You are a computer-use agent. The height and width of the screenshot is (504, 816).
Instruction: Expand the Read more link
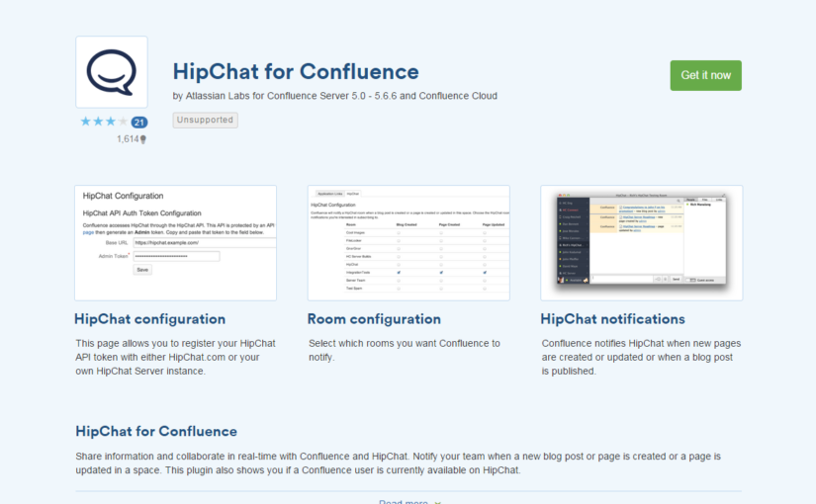tap(409, 501)
